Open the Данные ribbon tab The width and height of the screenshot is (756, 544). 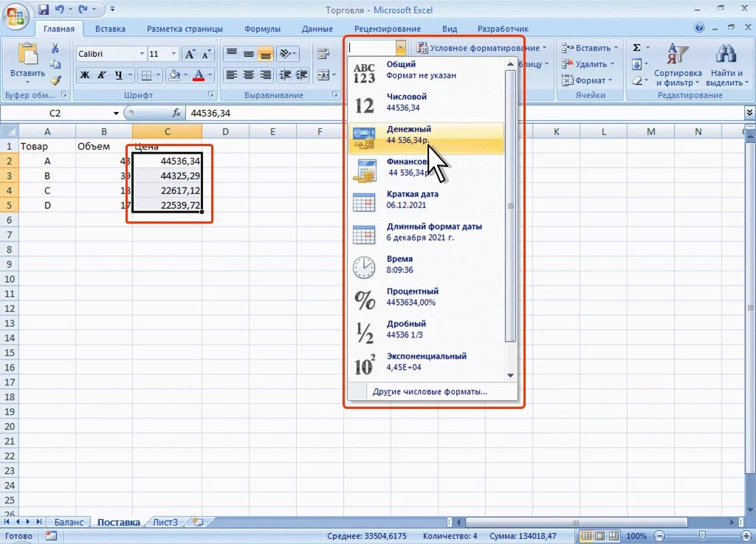(x=317, y=29)
